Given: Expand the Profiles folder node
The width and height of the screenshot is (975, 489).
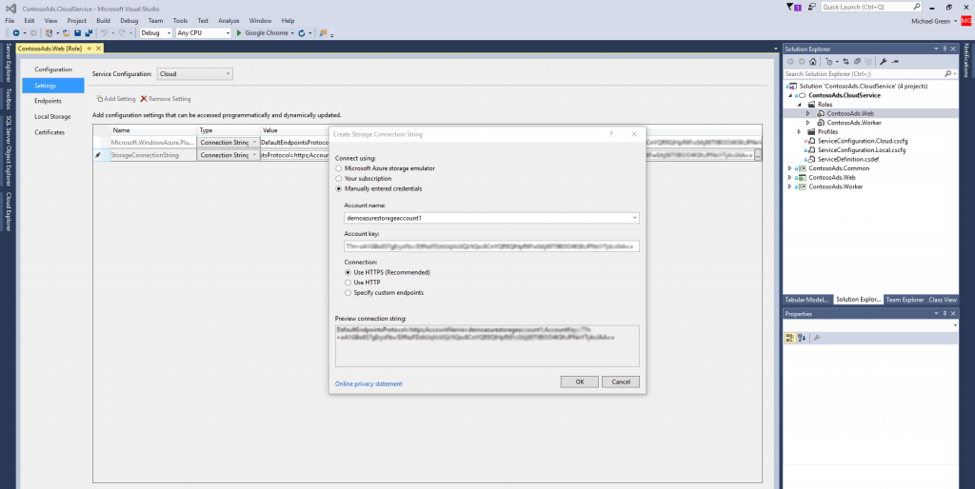Looking at the screenshot, I should point(799,132).
